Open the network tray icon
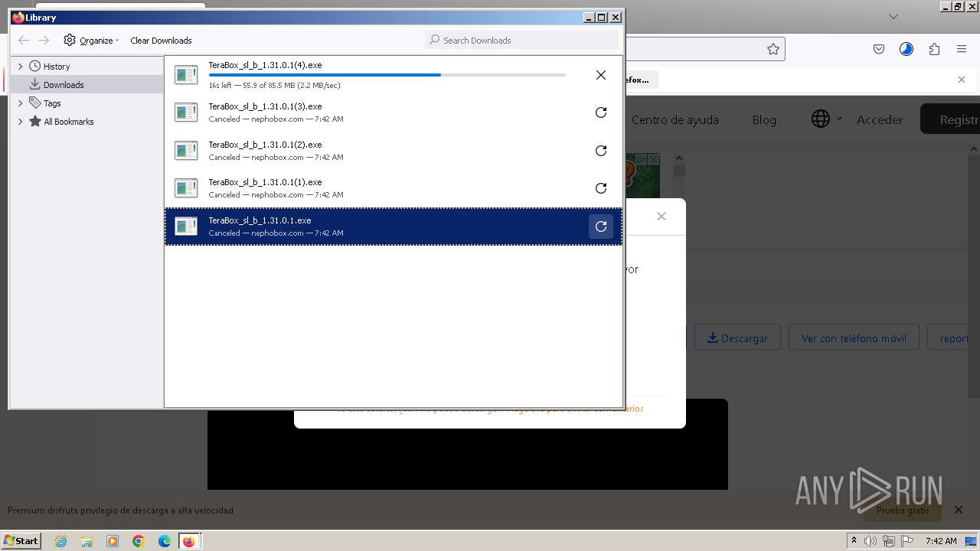 tap(889, 541)
